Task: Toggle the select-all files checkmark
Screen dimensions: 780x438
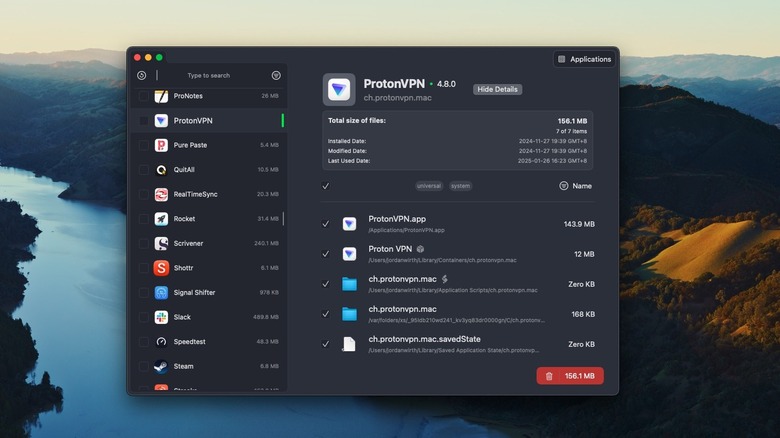Action: point(326,186)
